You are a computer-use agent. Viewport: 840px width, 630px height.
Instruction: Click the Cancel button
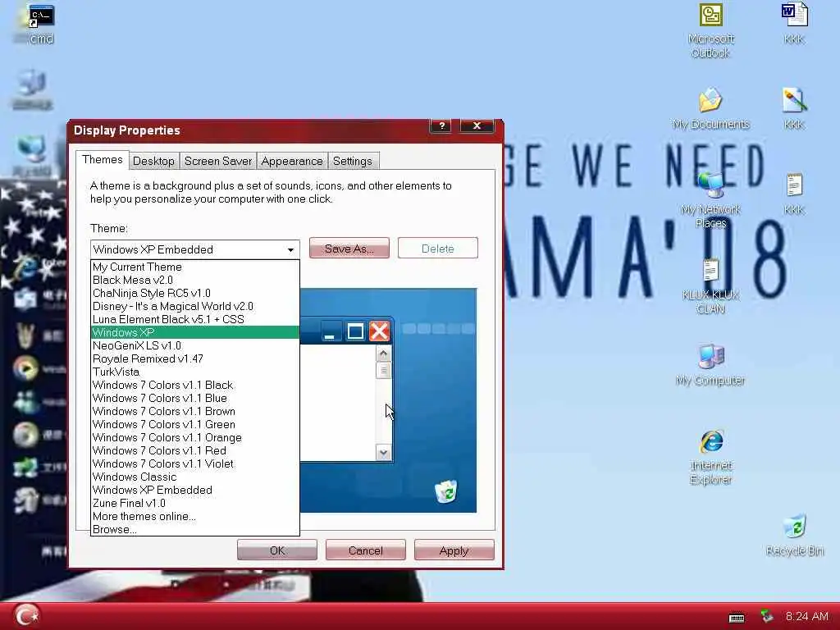(365, 550)
